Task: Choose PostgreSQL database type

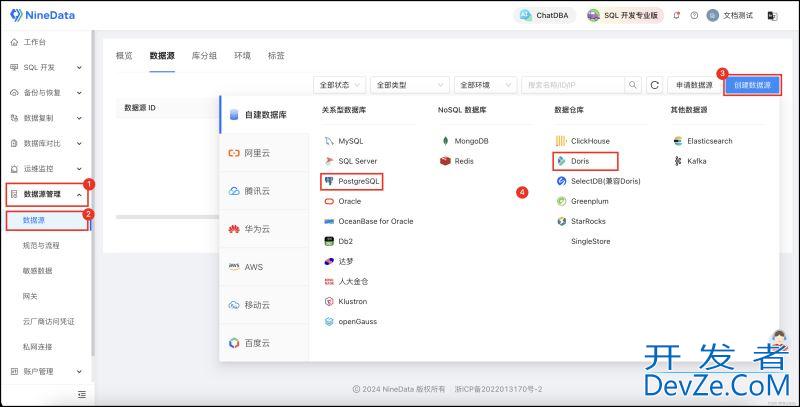Action: [352, 181]
